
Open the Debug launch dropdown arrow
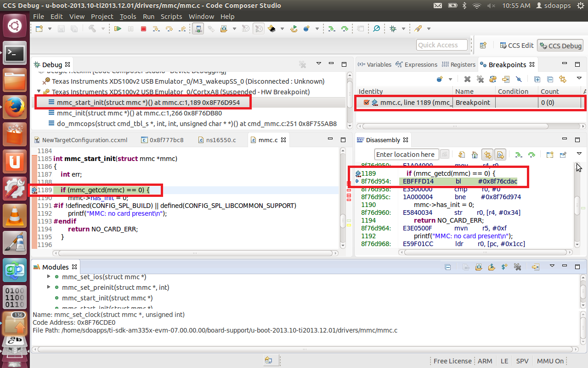click(x=403, y=29)
